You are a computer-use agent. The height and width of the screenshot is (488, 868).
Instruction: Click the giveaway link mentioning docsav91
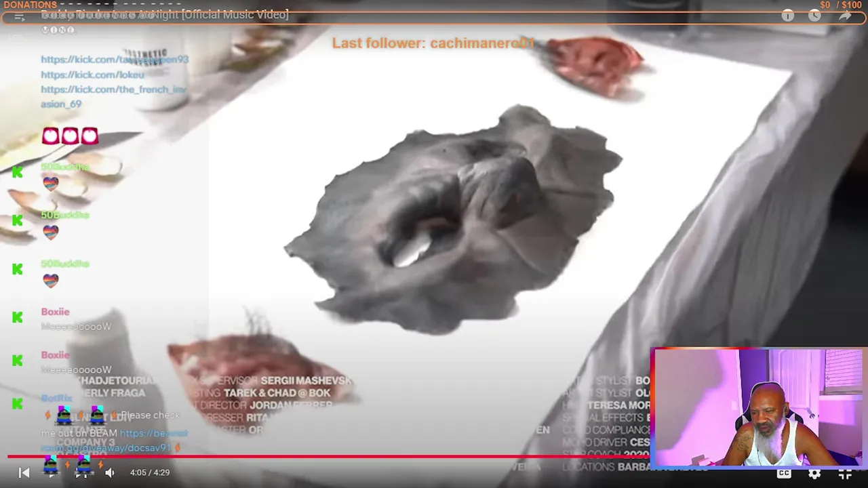[x=114, y=441]
